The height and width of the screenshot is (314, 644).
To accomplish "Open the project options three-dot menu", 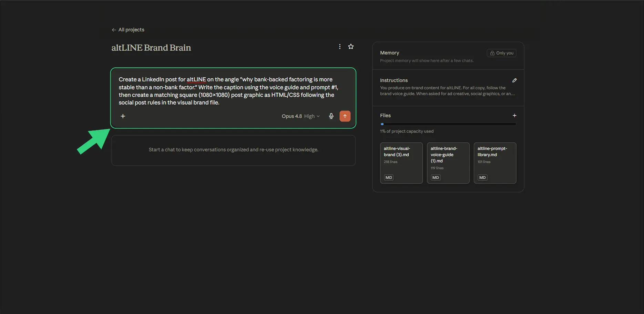I will [340, 47].
